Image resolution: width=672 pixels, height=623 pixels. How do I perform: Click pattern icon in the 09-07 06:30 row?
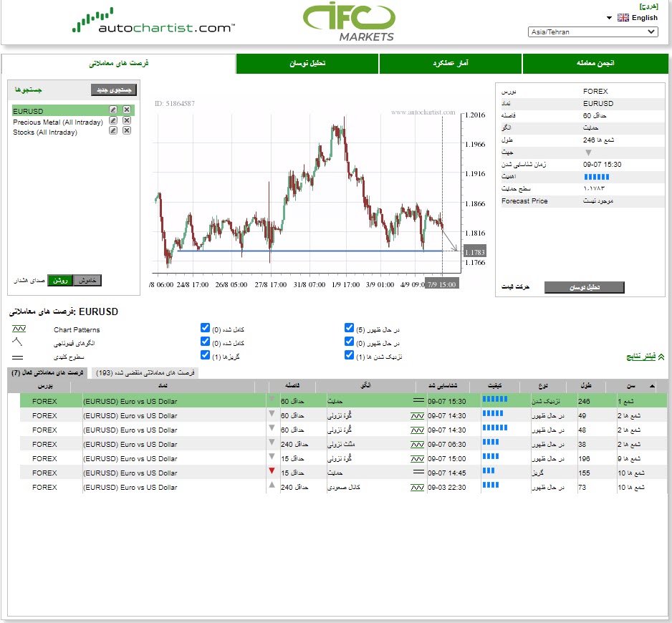coord(418,445)
